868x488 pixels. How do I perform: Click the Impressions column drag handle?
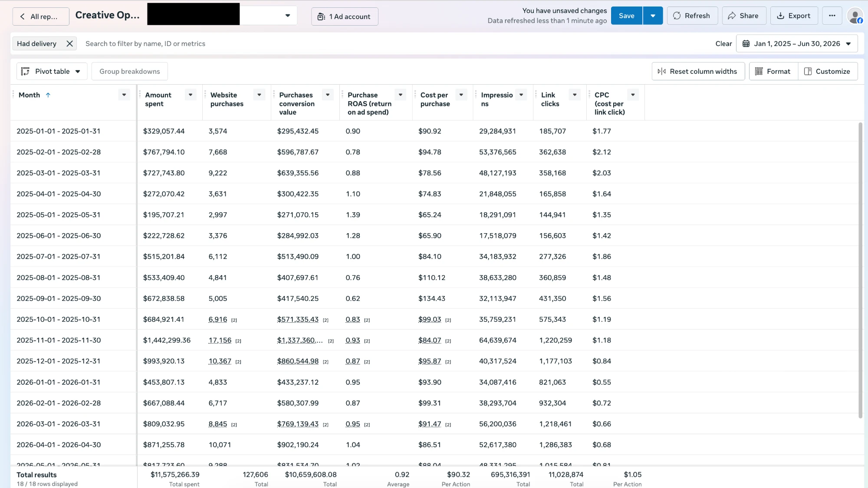pos(476,94)
